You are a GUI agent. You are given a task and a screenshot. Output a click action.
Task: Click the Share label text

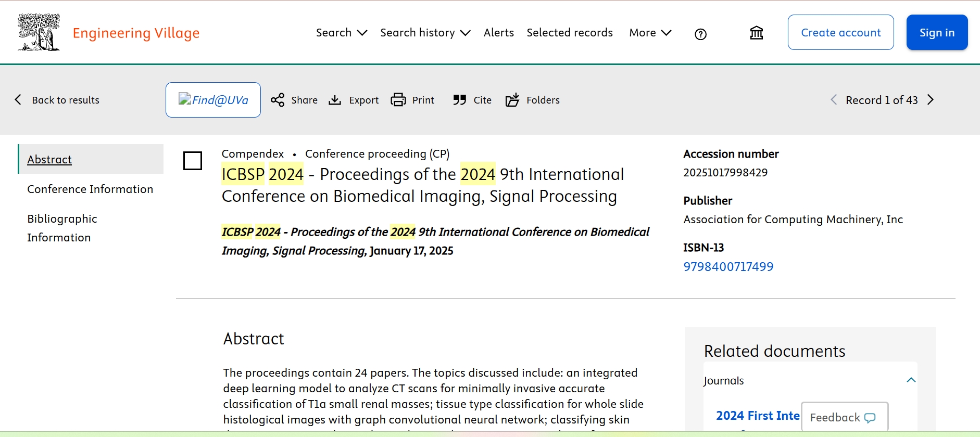point(304,100)
